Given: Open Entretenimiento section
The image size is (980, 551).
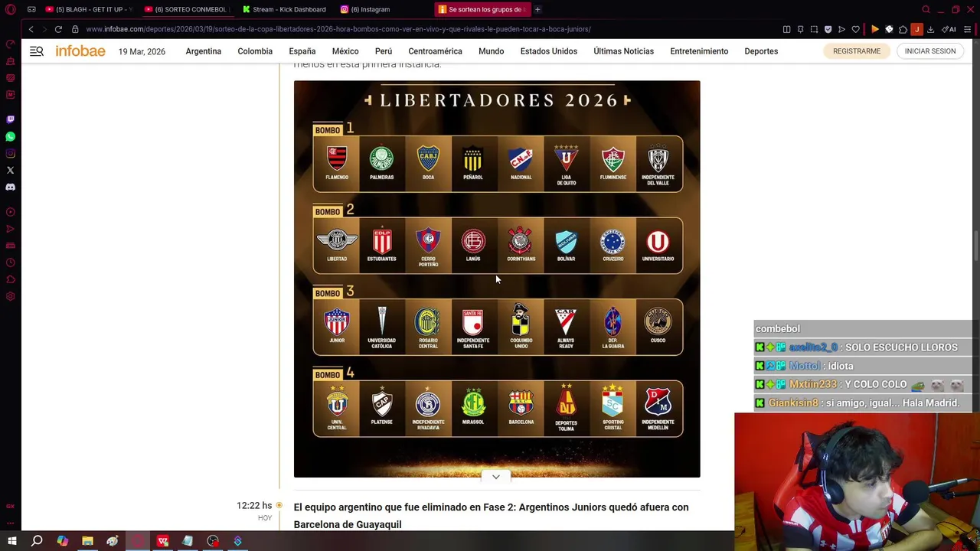Looking at the screenshot, I should 699,51.
